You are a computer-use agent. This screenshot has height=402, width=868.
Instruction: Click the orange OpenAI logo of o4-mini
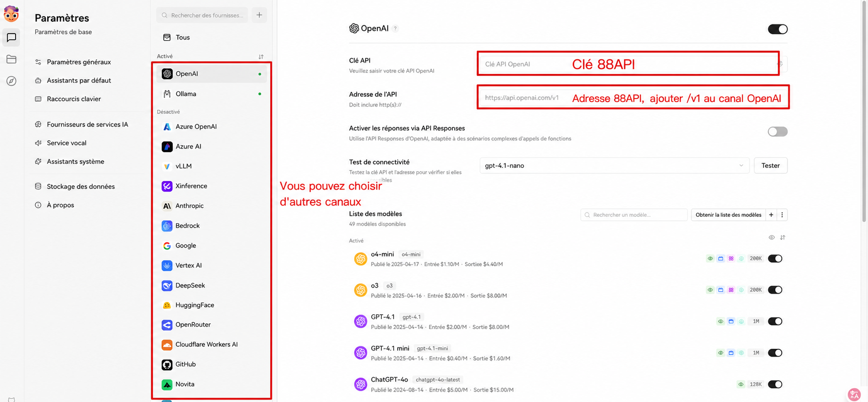coord(361,259)
